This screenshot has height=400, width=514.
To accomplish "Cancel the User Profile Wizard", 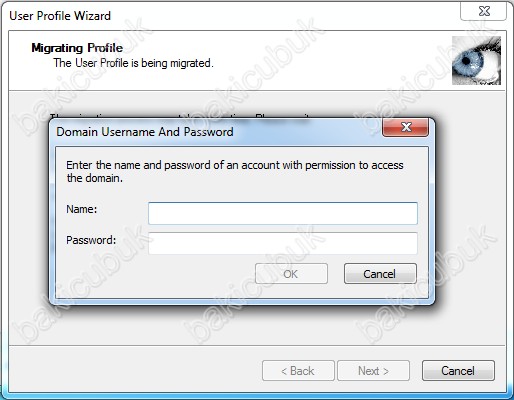I will pyautogui.click(x=458, y=370).
